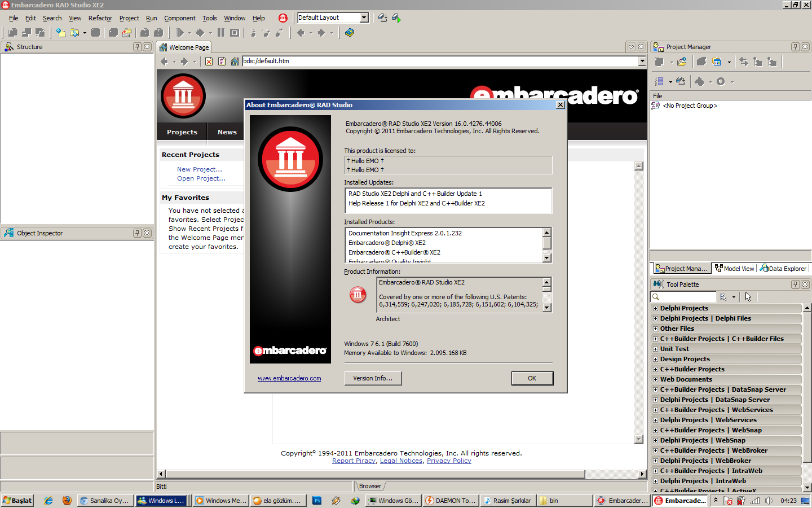Open the Default Layout combo box
Screen dimensions: 812x508
pyautogui.click(x=364, y=17)
